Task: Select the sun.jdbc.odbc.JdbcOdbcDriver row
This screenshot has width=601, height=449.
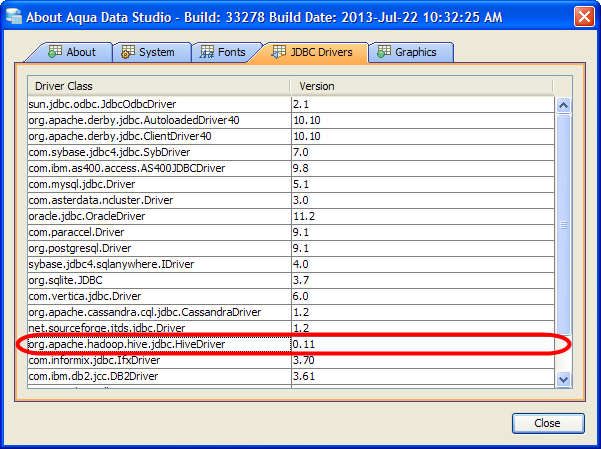Action: click(x=291, y=104)
